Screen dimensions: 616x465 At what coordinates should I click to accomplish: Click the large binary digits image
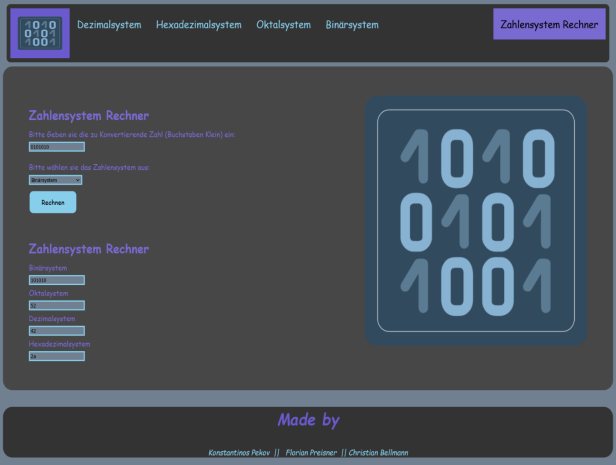475,221
